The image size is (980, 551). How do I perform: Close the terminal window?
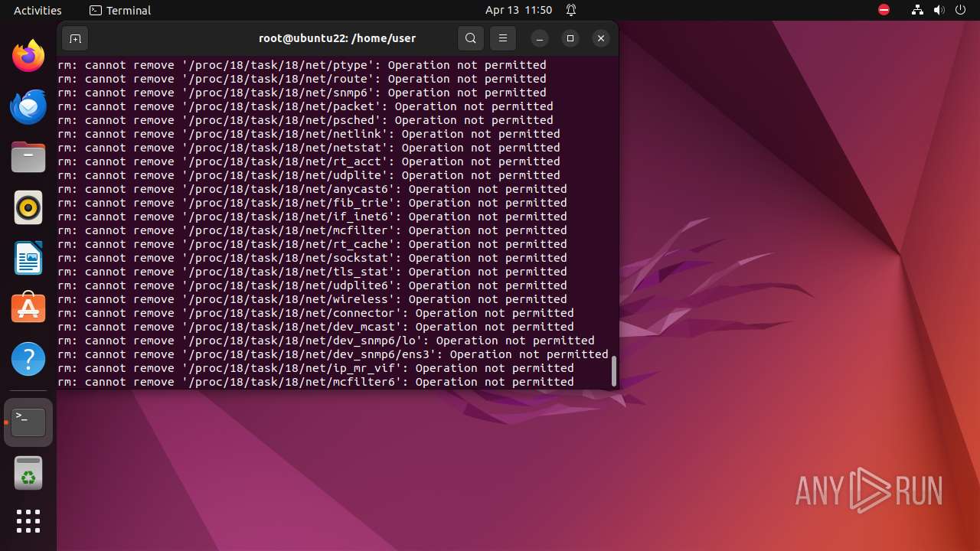pyautogui.click(x=601, y=38)
